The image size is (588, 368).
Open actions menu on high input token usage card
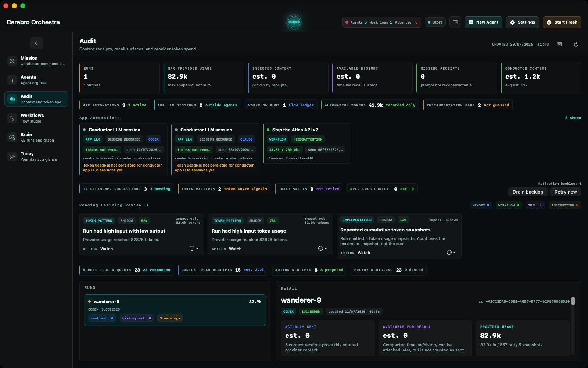(323, 248)
